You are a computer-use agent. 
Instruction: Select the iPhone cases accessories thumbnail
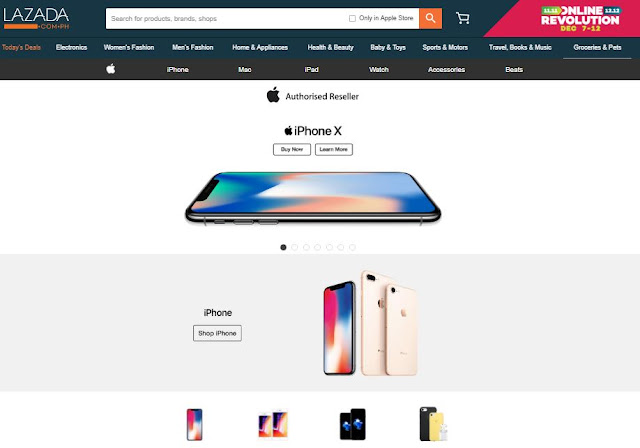[433, 424]
